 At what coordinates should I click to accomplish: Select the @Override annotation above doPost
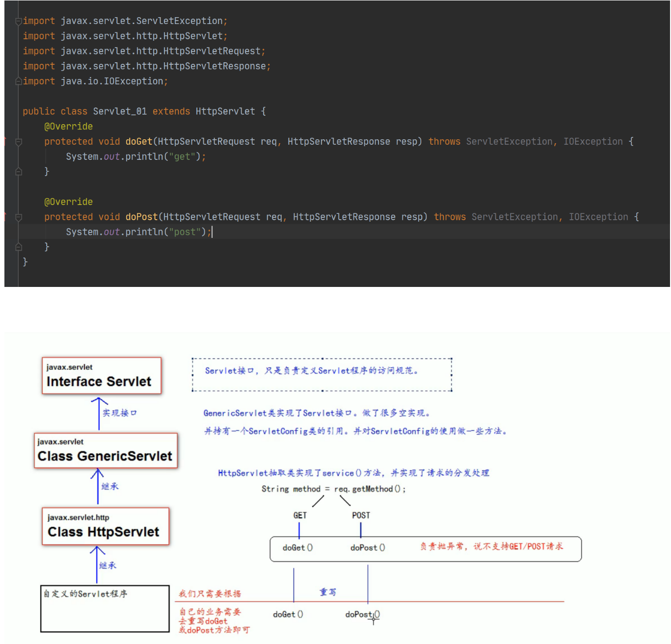click(x=68, y=202)
